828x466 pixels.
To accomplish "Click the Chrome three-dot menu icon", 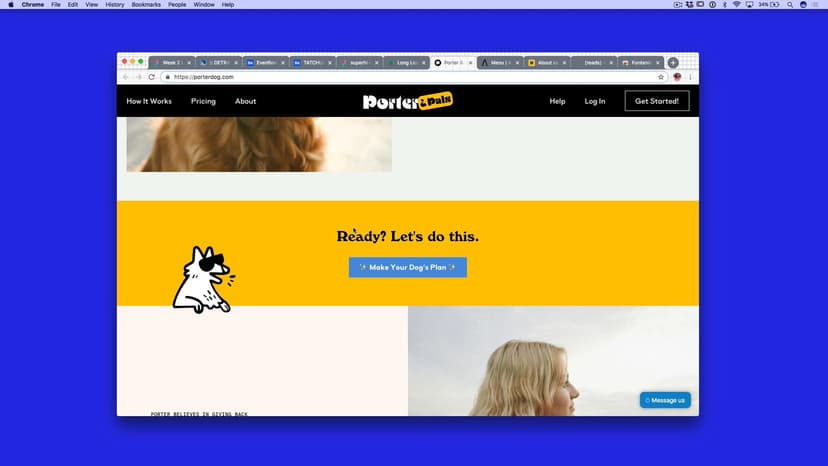I will pos(690,77).
